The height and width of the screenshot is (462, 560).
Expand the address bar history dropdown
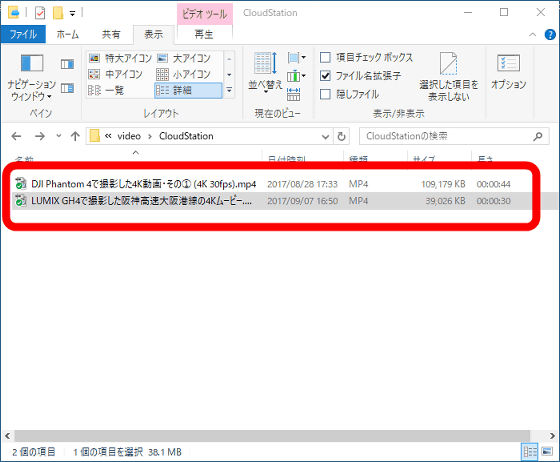[x=325, y=136]
